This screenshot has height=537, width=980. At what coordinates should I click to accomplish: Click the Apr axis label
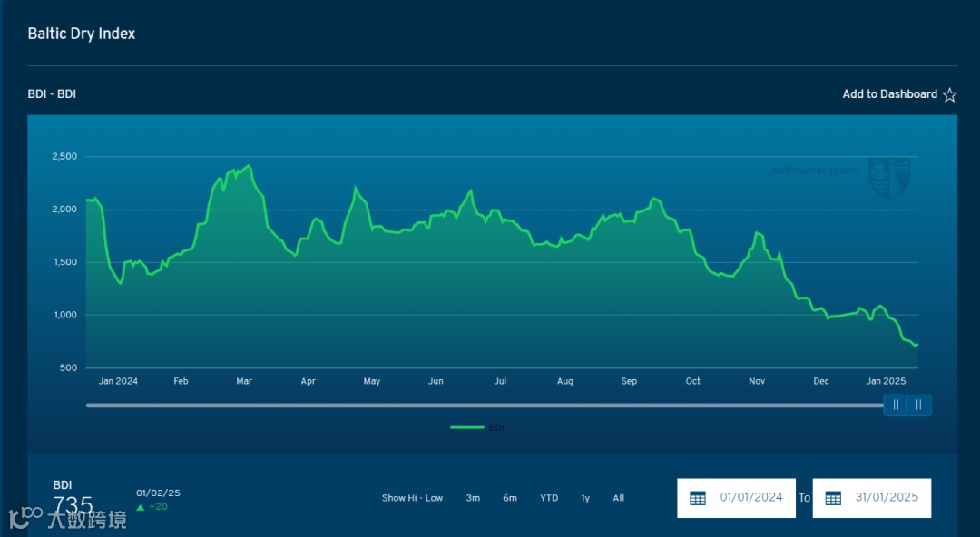tap(309, 381)
